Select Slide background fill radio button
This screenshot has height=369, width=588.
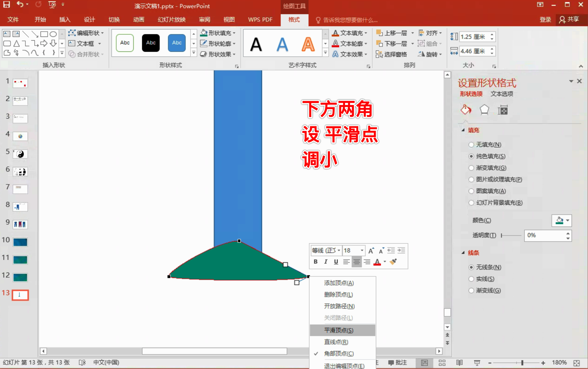tap(471, 203)
